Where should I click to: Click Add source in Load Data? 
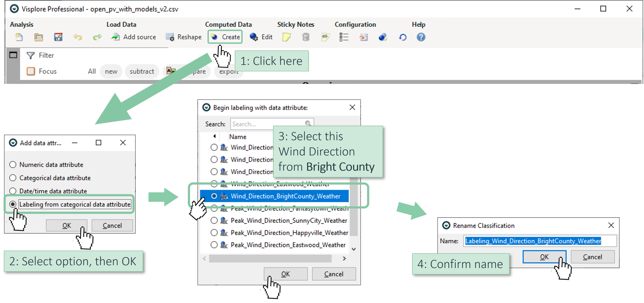coord(134,37)
